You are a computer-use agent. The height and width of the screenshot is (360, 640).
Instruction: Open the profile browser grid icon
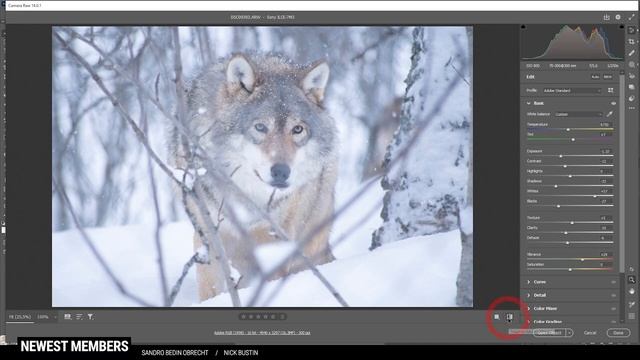(x=611, y=90)
